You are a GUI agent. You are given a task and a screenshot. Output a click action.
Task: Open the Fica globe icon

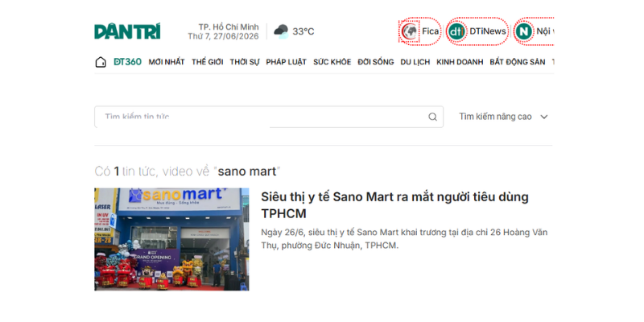pos(410,31)
